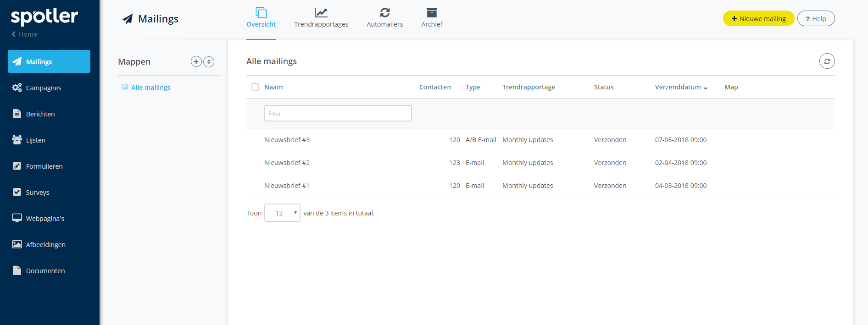Image resolution: width=868 pixels, height=325 pixels.
Task: Switch to the Automailers tab
Action: click(x=384, y=18)
